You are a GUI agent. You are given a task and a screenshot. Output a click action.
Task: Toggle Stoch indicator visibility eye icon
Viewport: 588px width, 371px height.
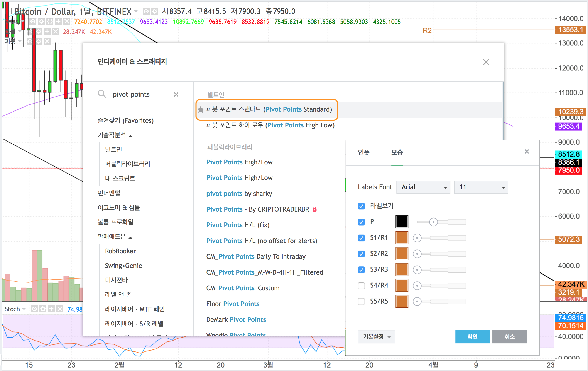(34, 309)
